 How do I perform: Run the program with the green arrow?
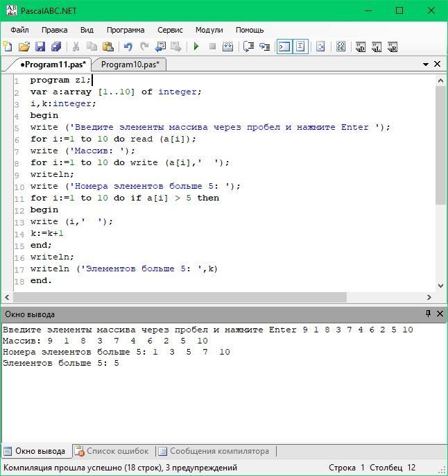pos(196,46)
